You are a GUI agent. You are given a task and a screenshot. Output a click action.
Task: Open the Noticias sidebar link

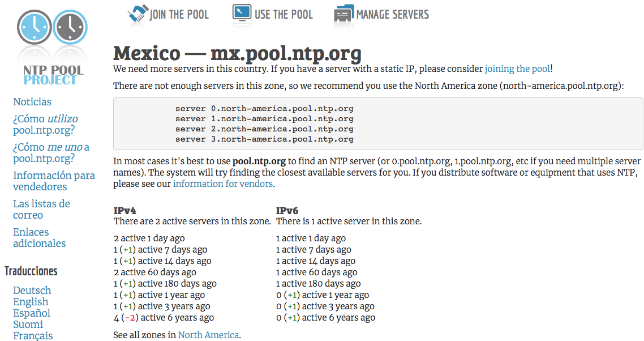32,101
